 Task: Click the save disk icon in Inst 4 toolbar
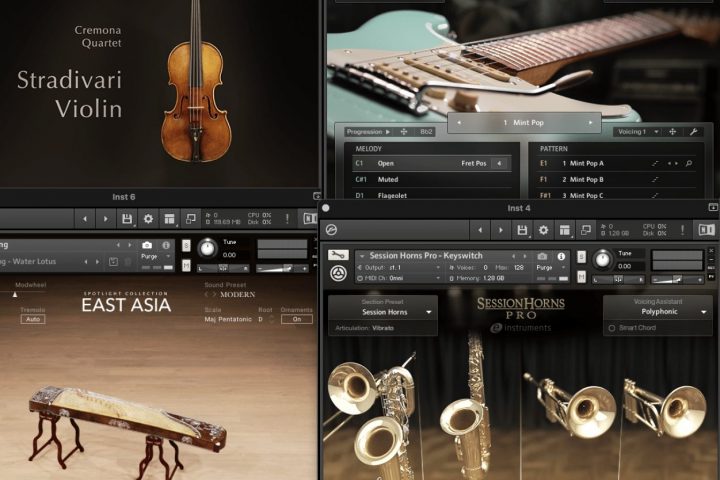click(x=521, y=231)
